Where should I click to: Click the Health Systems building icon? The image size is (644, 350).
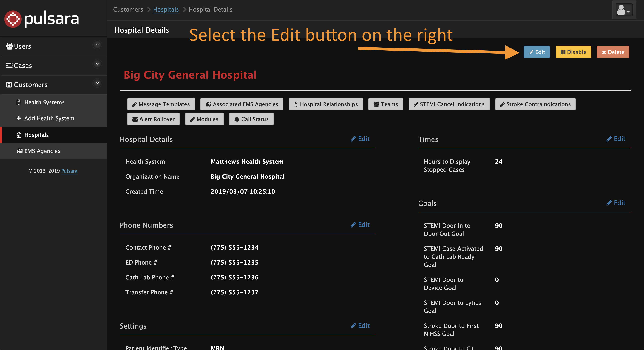click(x=19, y=102)
